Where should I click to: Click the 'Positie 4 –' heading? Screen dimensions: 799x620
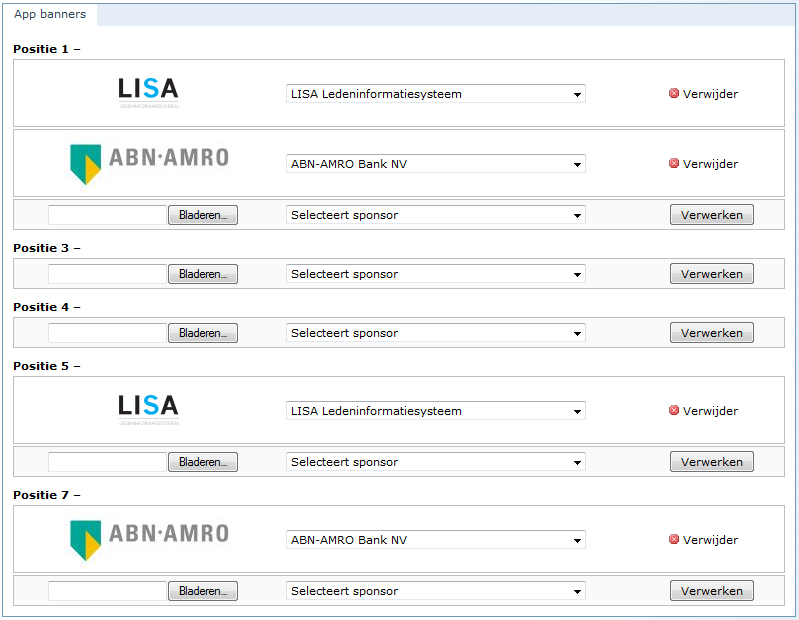point(47,307)
